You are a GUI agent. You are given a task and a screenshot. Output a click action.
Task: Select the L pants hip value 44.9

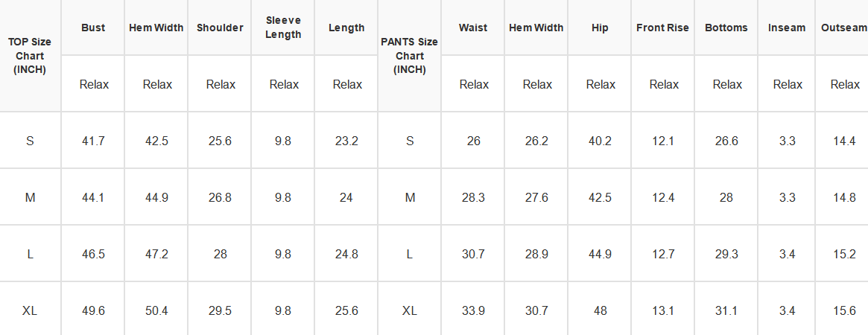tap(600, 255)
